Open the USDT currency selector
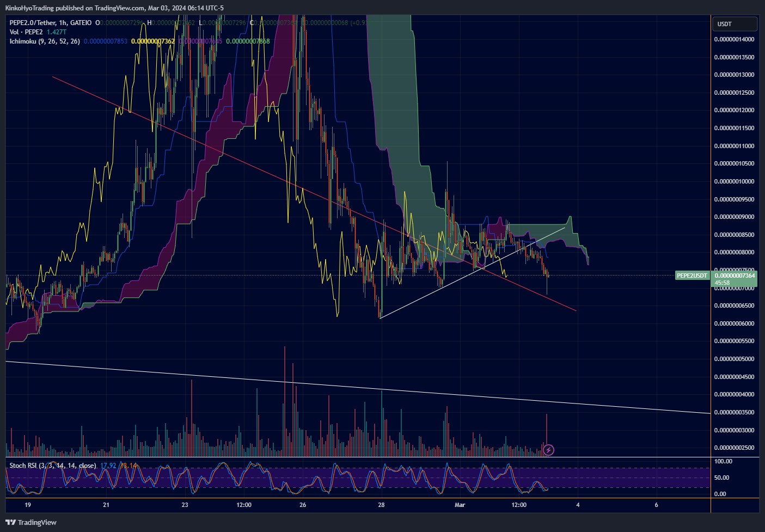The width and height of the screenshot is (765, 532). pyautogui.click(x=735, y=24)
